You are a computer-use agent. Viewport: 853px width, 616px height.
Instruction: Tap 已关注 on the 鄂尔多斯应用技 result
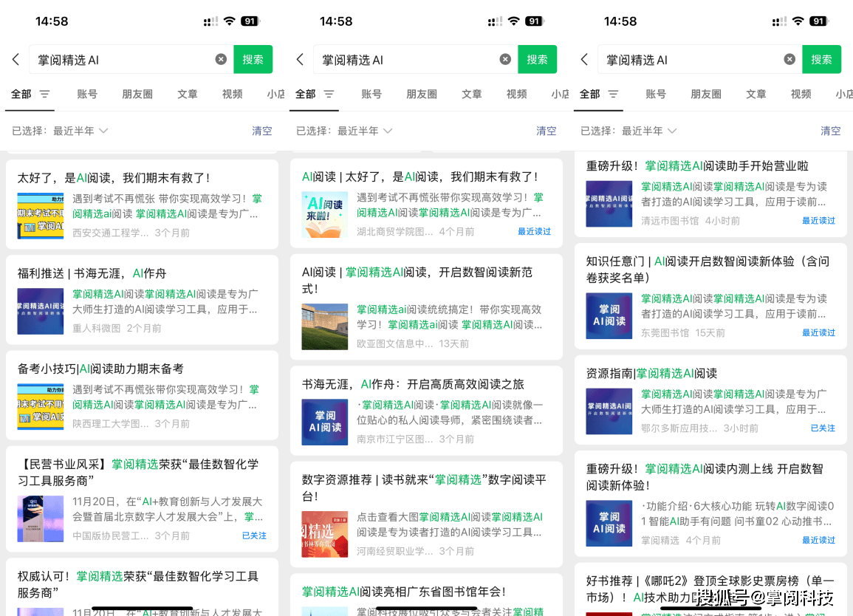coord(823,428)
